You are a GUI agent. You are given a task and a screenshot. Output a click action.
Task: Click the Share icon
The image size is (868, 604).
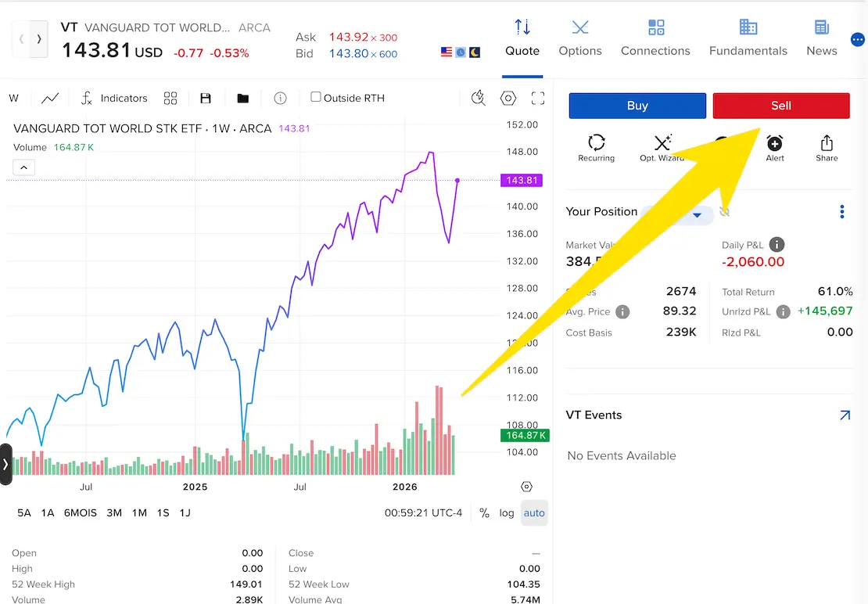click(x=827, y=147)
